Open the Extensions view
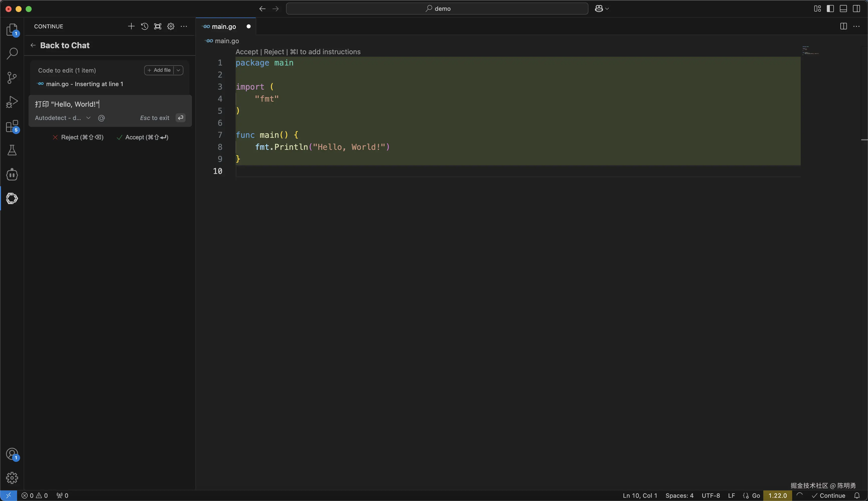Viewport: 868px width, 501px height. point(12,126)
